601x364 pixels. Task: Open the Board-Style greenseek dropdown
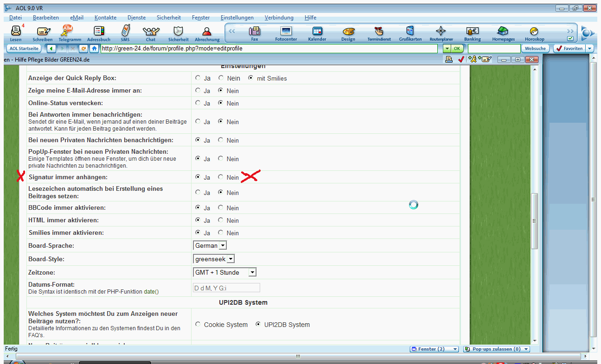click(x=230, y=259)
